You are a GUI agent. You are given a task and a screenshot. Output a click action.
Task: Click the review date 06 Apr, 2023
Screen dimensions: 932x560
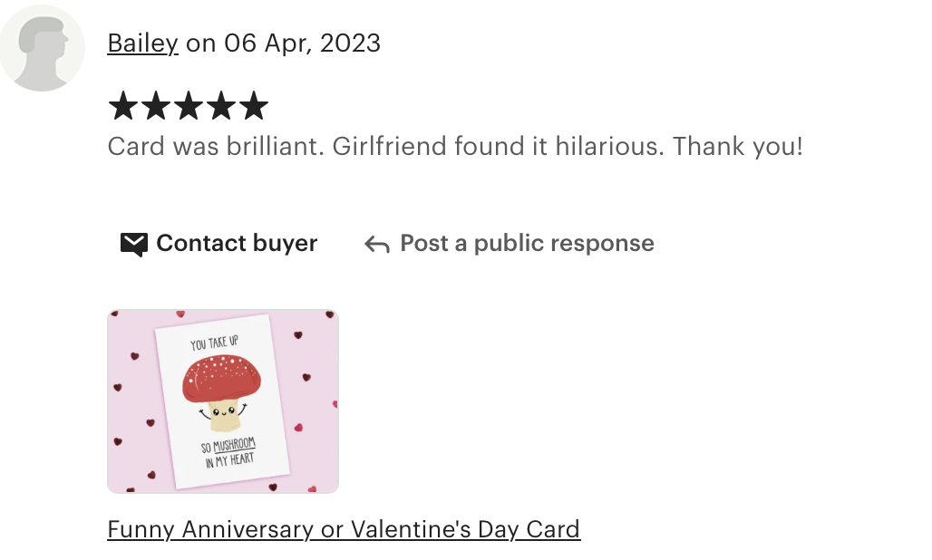[x=302, y=43]
